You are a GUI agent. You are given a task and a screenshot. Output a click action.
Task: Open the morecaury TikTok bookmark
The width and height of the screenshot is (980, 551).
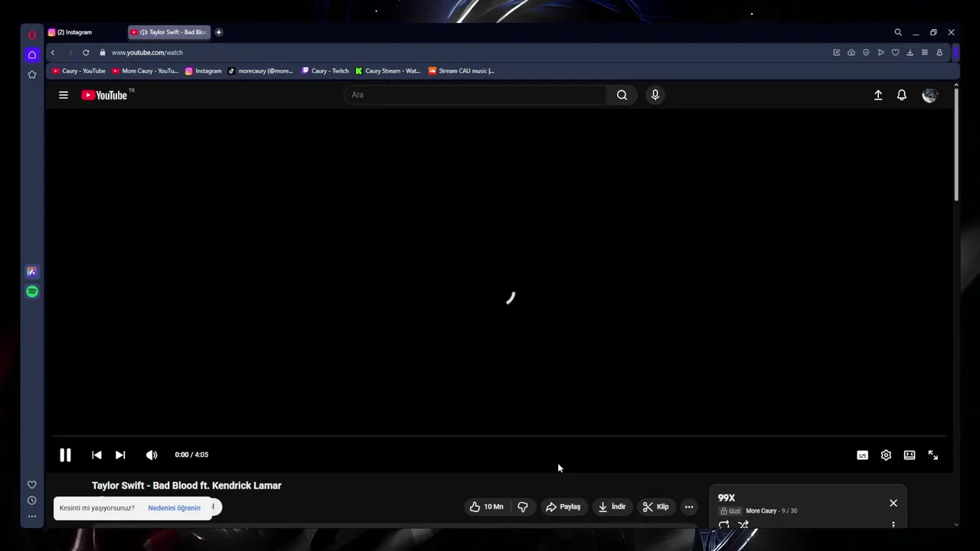[260, 71]
